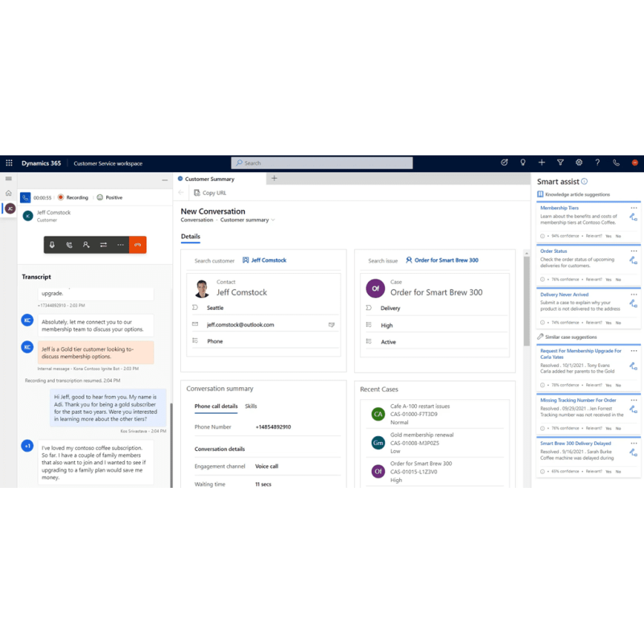Mark Membership Tiers as relevant Yes
The width and height of the screenshot is (644, 644).
609,236
